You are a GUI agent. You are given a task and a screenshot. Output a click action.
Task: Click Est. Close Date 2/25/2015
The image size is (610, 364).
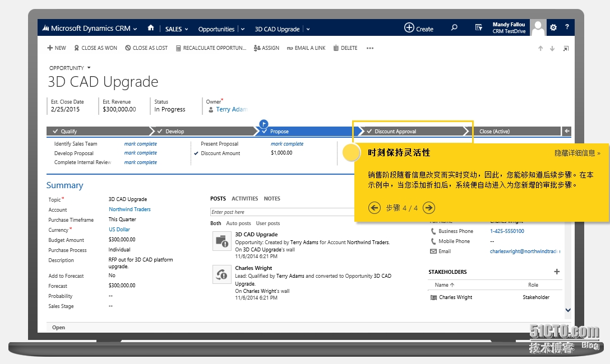click(x=65, y=110)
